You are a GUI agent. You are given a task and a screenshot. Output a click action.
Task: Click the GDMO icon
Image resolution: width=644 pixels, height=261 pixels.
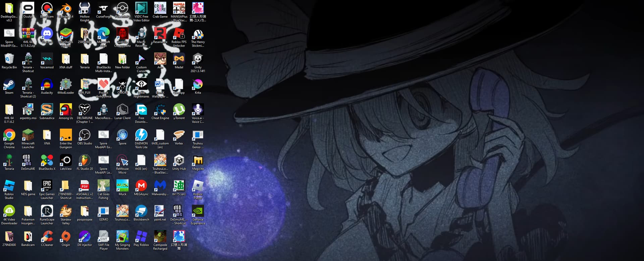(x=104, y=211)
